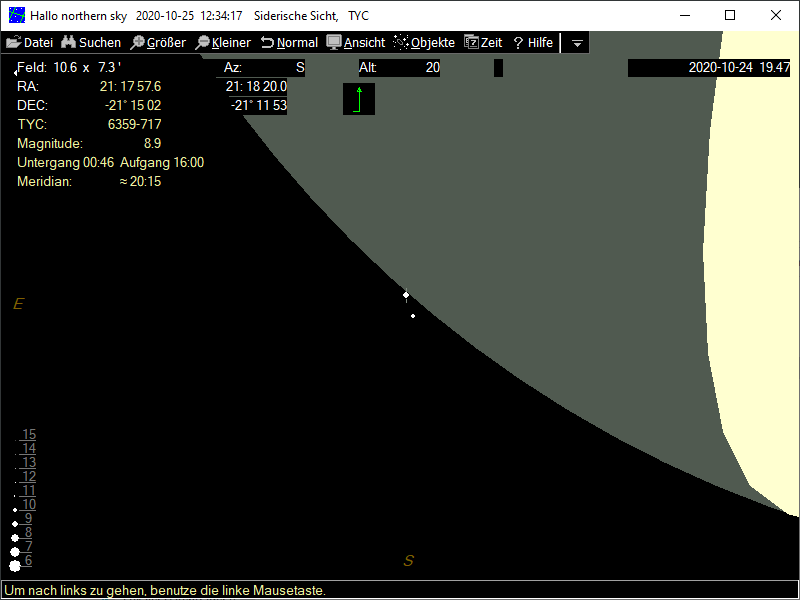Zoom in with the Größer magnifier
Viewport: 800px width, 600px height.
[x=158, y=43]
